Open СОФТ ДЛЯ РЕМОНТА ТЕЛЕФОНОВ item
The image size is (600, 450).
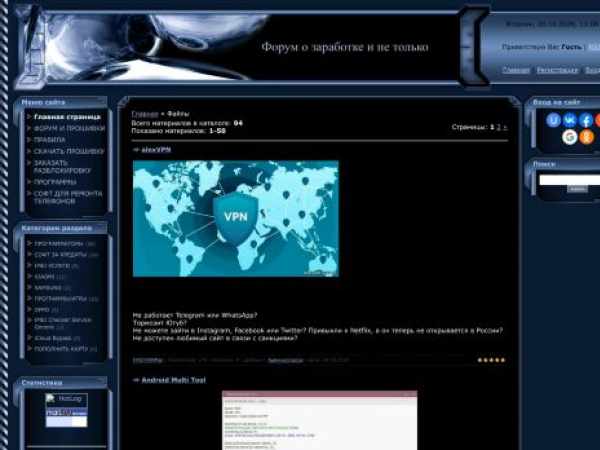point(68,197)
